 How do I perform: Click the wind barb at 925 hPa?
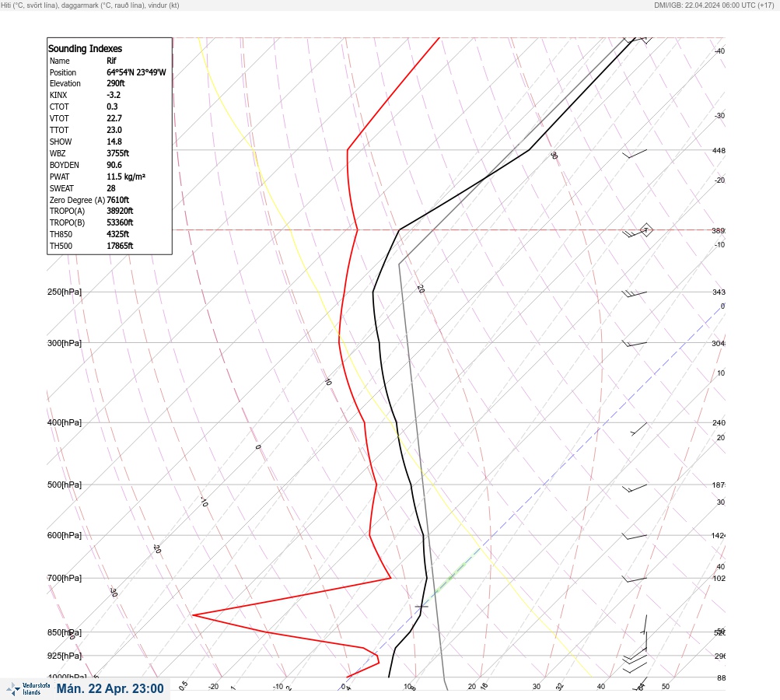coord(635,658)
